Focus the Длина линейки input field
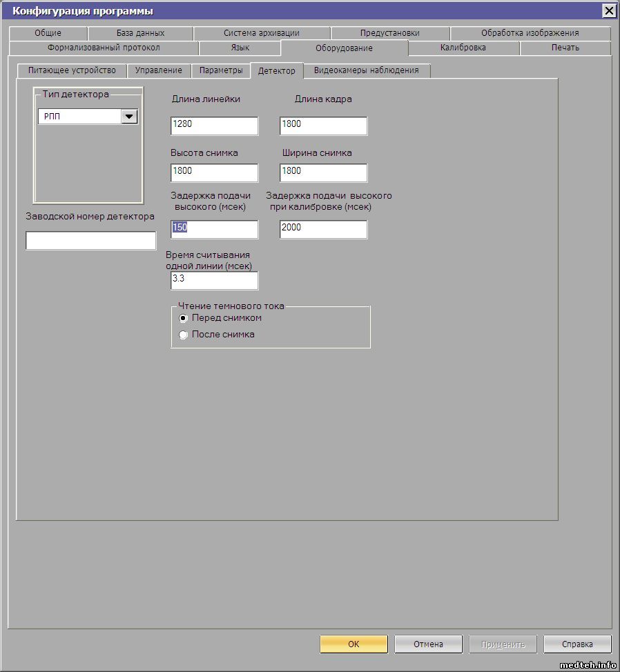 click(x=214, y=126)
